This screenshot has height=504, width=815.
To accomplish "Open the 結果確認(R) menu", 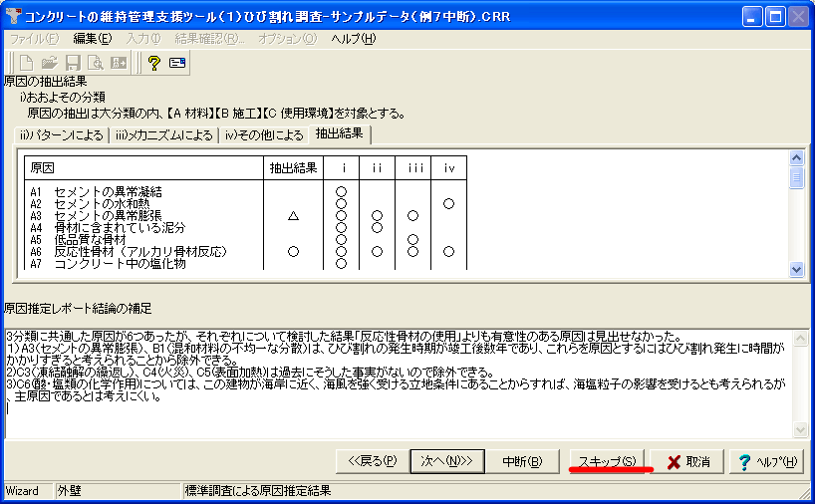I will tap(209, 39).
